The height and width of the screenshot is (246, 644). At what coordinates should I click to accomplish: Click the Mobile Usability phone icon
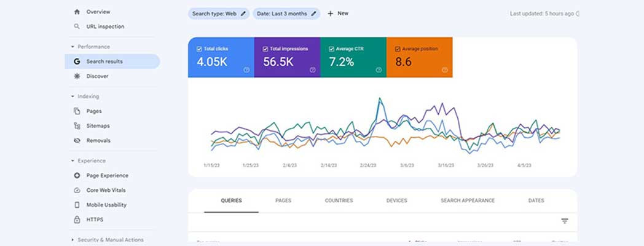point(77,205)
